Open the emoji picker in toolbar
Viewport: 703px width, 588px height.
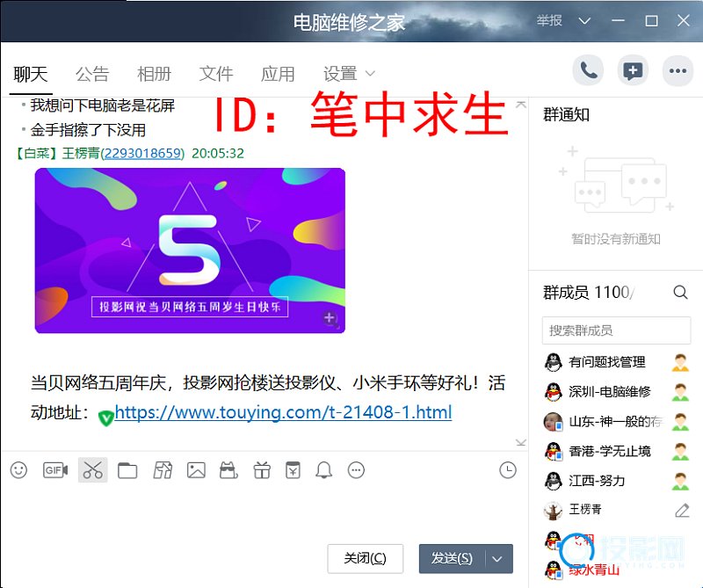coord(18,470)
